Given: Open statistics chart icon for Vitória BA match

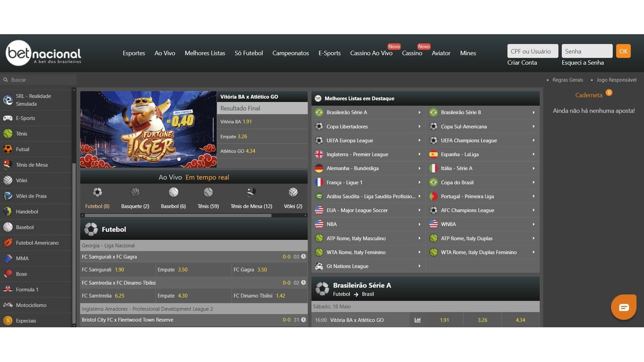Looking at the screenshot, I should (418, 320).
